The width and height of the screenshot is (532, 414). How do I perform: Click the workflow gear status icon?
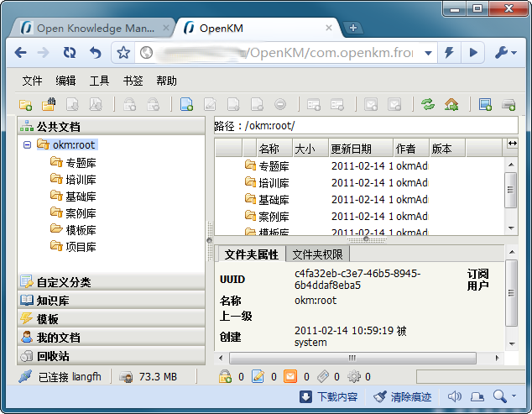(354, 376)
